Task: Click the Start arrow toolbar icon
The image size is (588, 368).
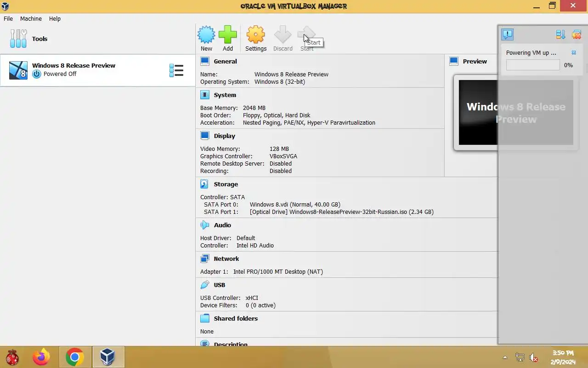Action: pyautogui.click(x=306, y=34)
